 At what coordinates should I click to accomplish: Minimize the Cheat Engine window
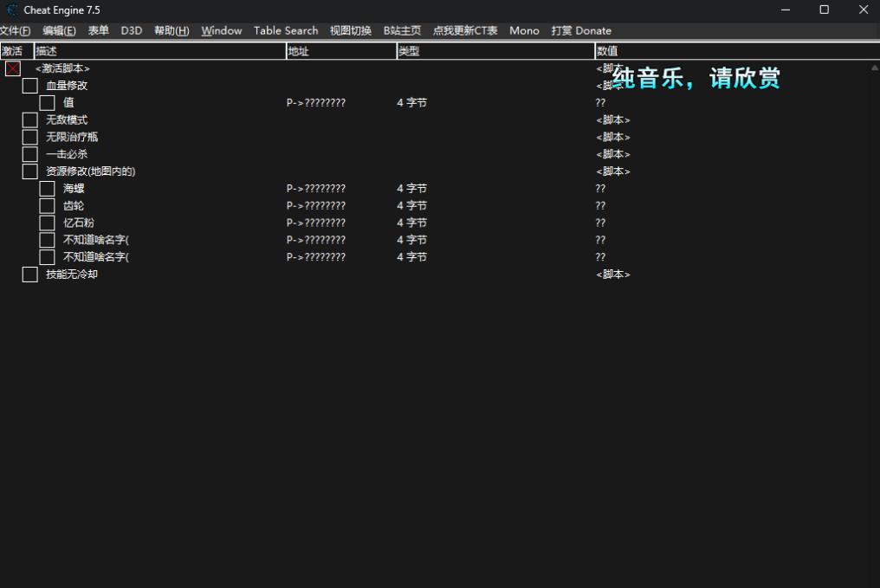[x=785, y=10]
